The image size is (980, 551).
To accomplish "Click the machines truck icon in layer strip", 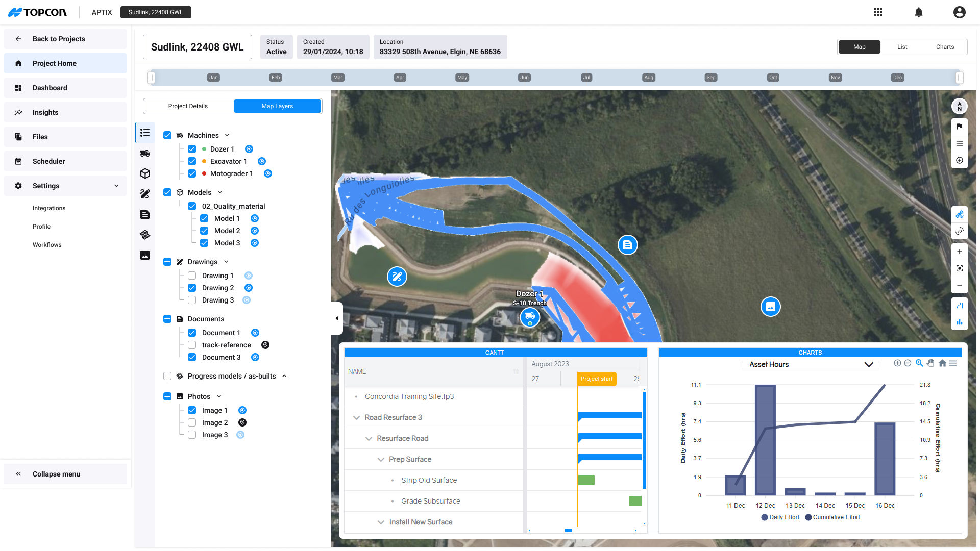I will [145, 153].
